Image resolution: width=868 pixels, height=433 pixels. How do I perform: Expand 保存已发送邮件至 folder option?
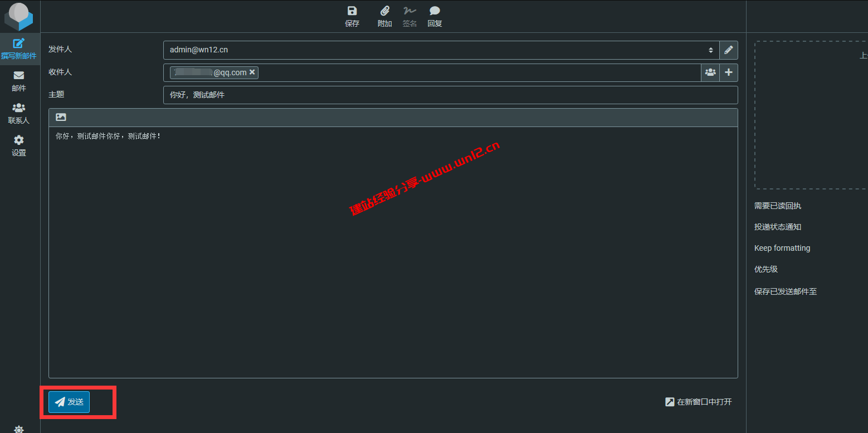coord(785,291)
